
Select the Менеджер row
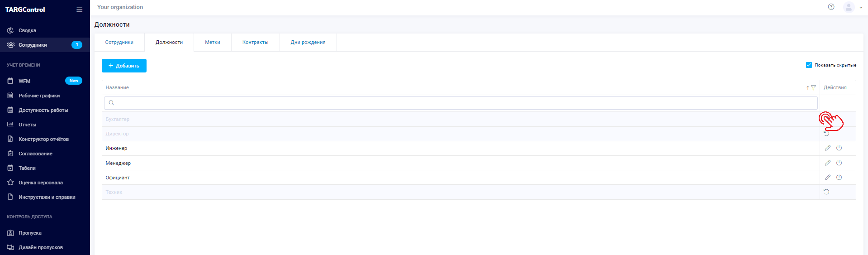click(479, 163)
